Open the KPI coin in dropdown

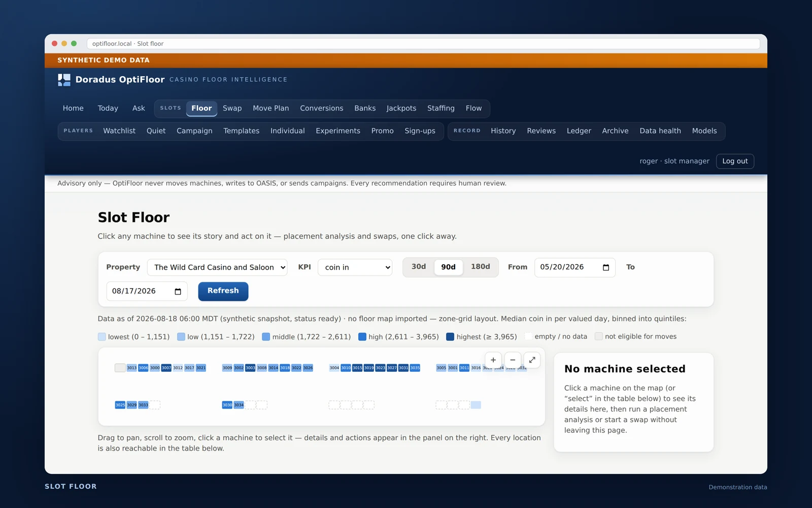(x=355, y=267)
